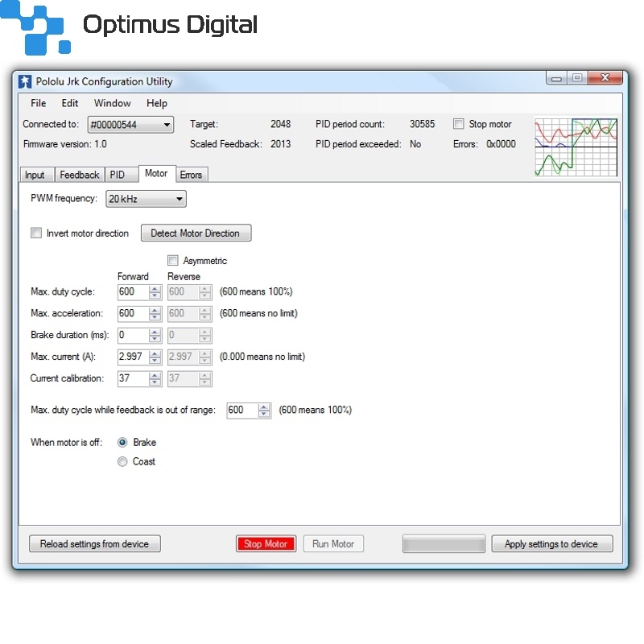The image size is (644, 644).
Task: Click the Scaled Feedback value 2013
Action: [x=280, y=144]
